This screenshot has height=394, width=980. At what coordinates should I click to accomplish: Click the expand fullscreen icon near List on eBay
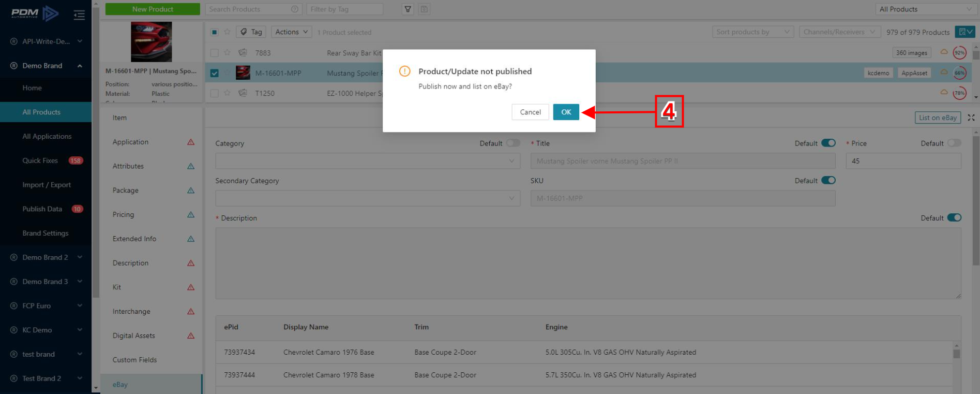pyautogui.click(x=971, y=118)
